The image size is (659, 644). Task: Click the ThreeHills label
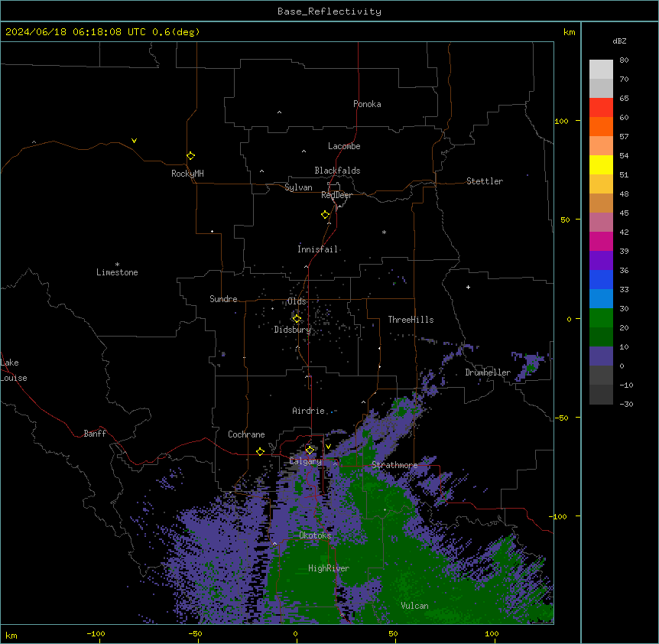[411, 320]
